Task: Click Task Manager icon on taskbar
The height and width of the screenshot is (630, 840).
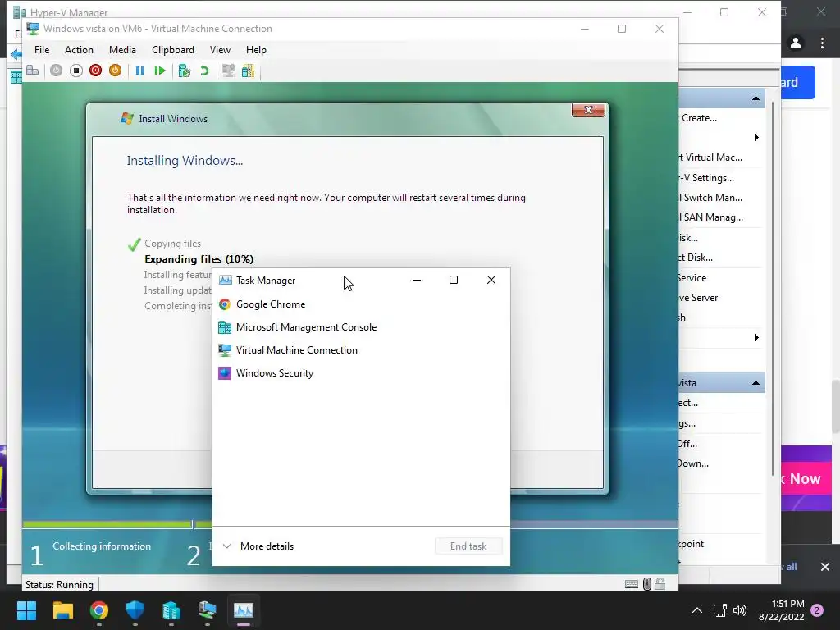Action: click(x=243, y=610)
